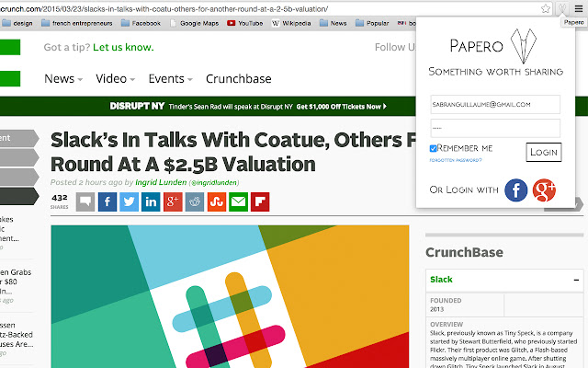The width and height of the screenshot is (588, 368).
Task: Open @ingridlunden Twitter handle link
Action: tap(214, 182)
